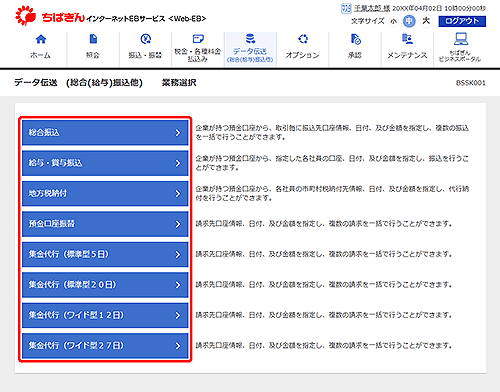Open the 税金・各種料金払込み icon
This screenshot has width=500, height=392.
coord(198,39)
